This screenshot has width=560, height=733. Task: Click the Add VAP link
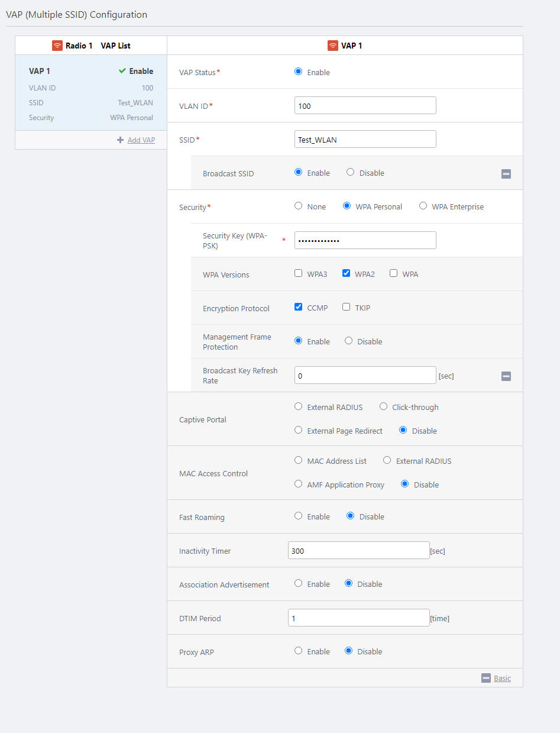(141, 140)
